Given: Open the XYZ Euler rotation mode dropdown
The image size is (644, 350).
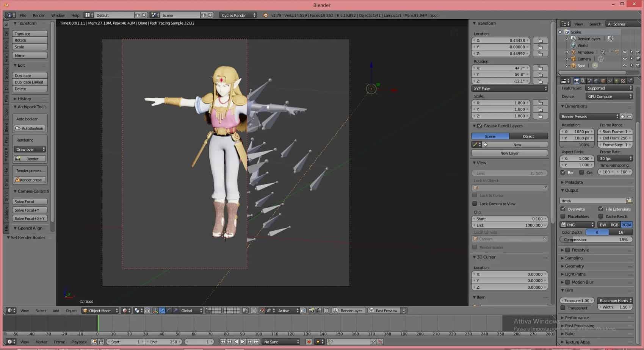Looking at the screenshot, I should point(509,89).
